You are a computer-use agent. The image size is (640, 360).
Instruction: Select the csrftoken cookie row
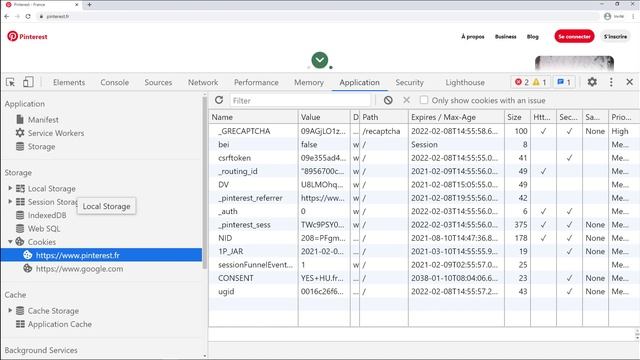click(424, 158)
